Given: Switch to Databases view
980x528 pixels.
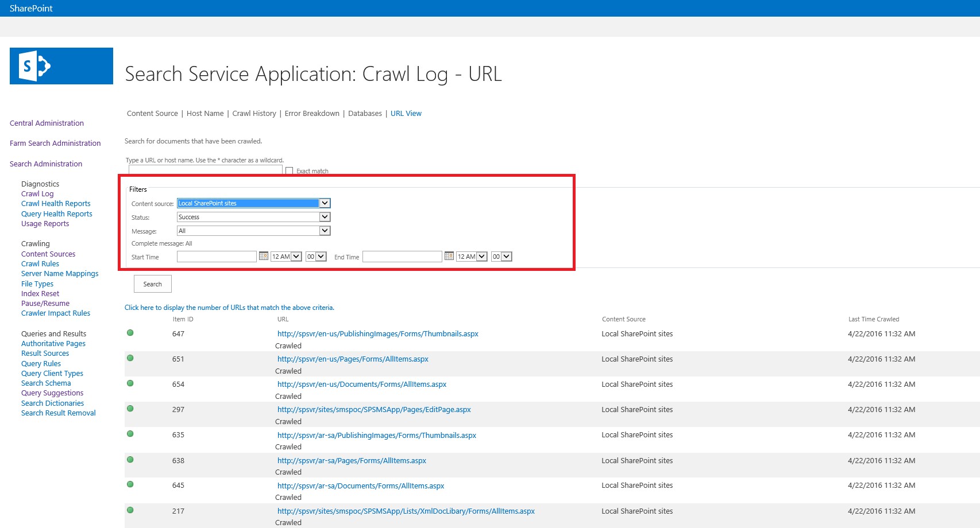Looking at the screenshot, I should point(365,114).
